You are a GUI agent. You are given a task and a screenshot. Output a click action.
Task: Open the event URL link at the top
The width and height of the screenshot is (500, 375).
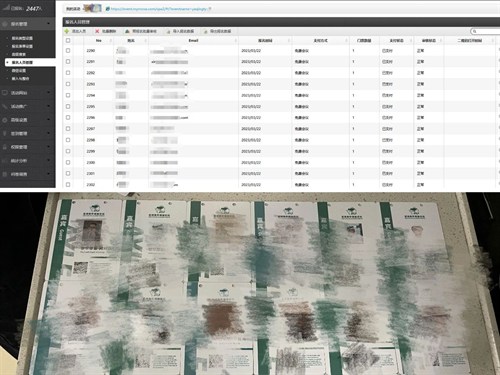tap(159, 9)
